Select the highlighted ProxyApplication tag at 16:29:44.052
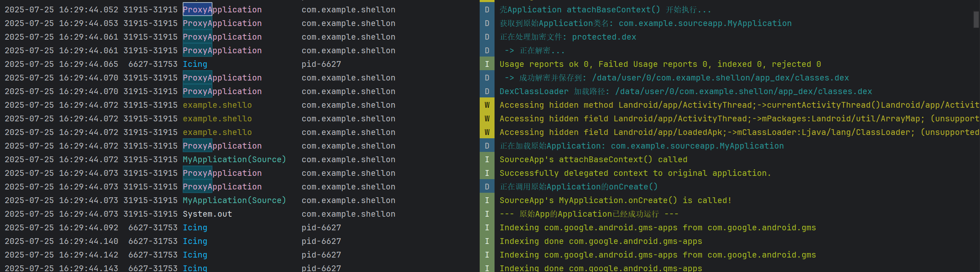 (222, 9)
